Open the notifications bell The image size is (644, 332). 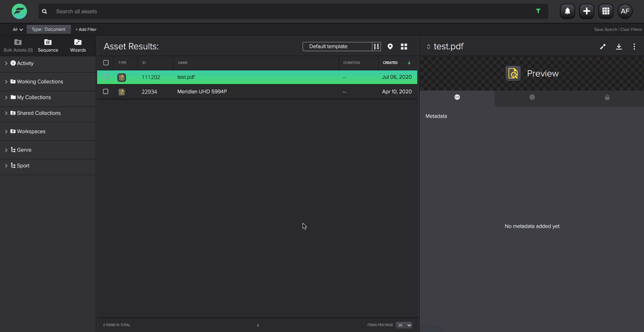pyautogui.click(x=567, y=11)
